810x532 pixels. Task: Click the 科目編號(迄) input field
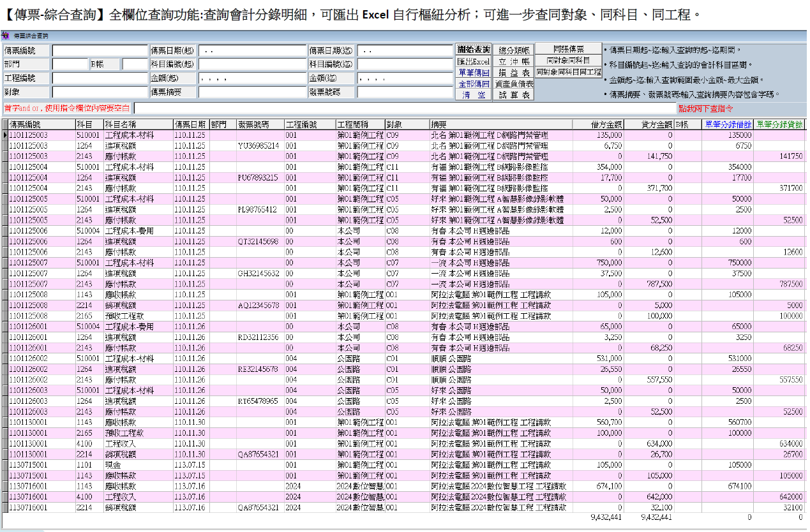pyautogui.click(x=406, y=64)
